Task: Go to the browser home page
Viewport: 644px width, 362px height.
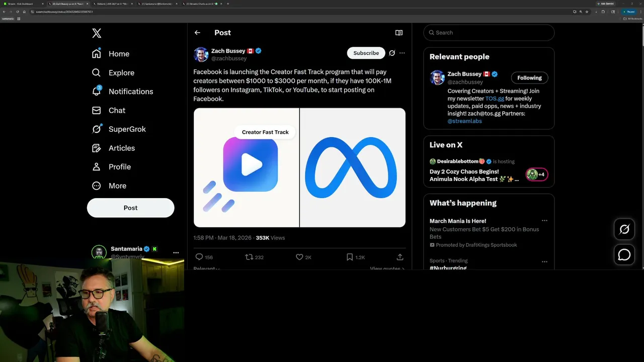Action: (x=24, y=12)
